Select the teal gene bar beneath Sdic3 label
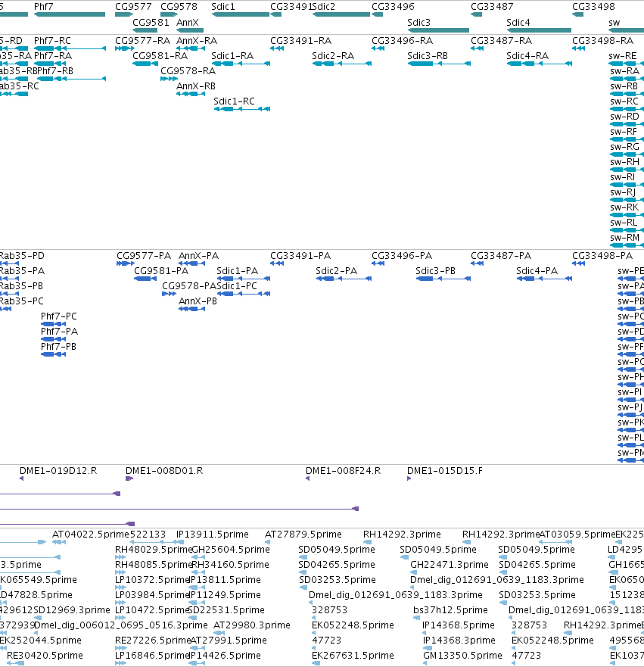 pyautogui.click(x=438, y=30)
